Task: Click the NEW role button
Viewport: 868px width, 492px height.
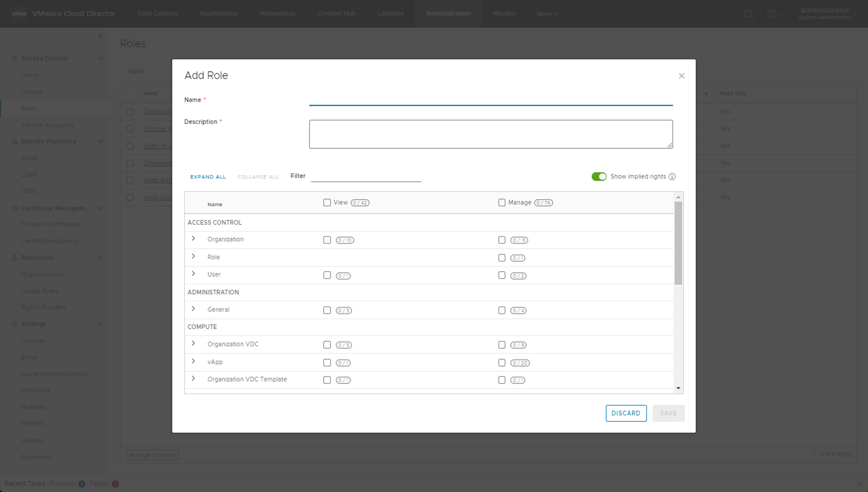Action: pos(136,72)
